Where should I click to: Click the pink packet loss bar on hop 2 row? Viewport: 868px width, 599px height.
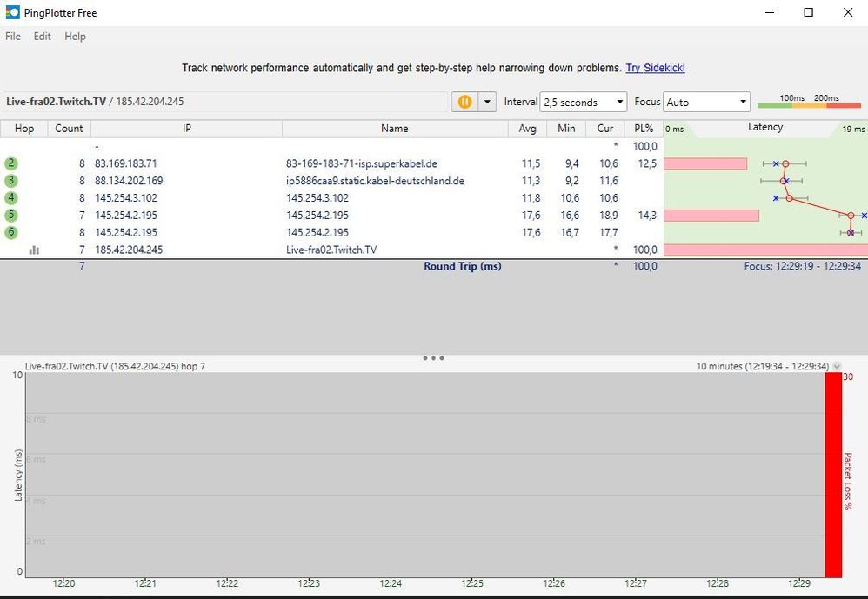pyautogui.click(x=705, y=163)
